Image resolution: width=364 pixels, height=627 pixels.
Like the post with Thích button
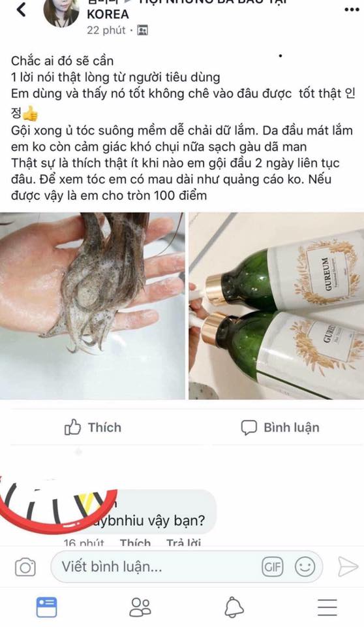[93, 427]
